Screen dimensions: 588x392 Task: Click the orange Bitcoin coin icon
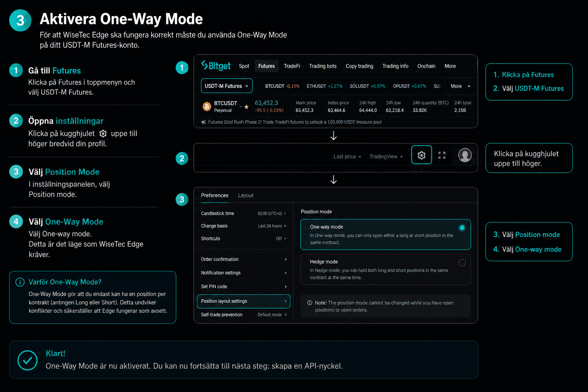click(207, 106)
